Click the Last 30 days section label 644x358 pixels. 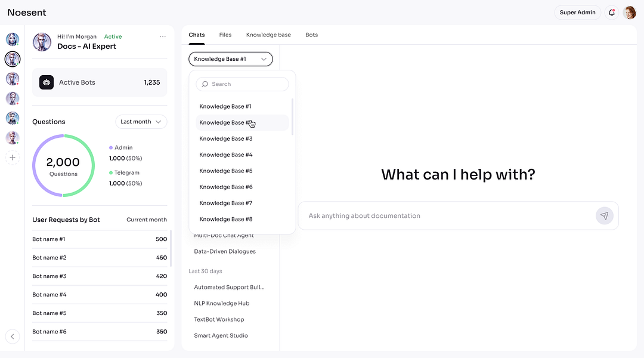(x=205, y=271)
